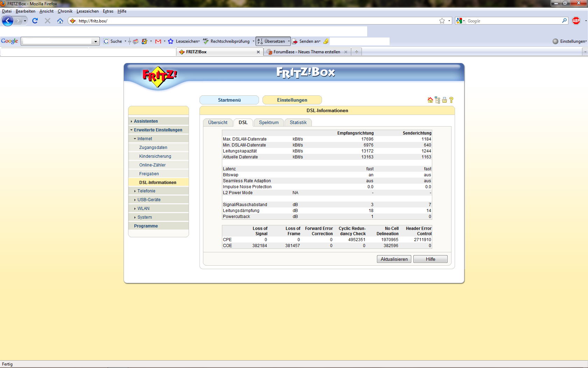588x368 pixels.
Task: Select the DSL tab
Action: point(243,122)
